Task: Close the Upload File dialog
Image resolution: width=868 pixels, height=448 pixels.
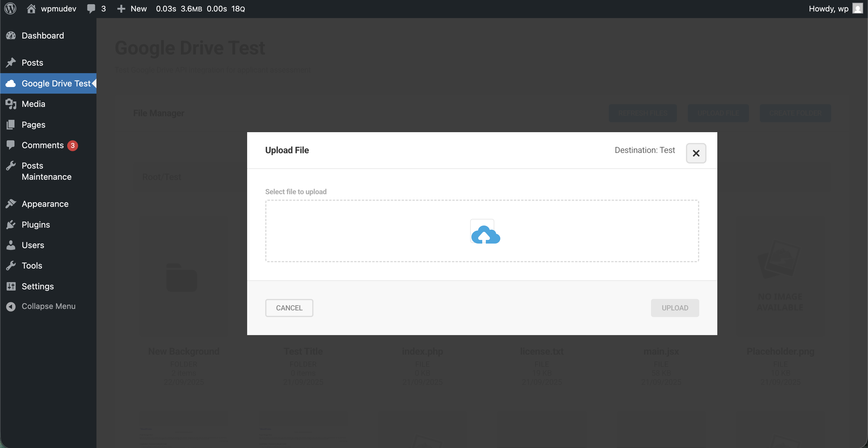Action: (x=696, y=153)
